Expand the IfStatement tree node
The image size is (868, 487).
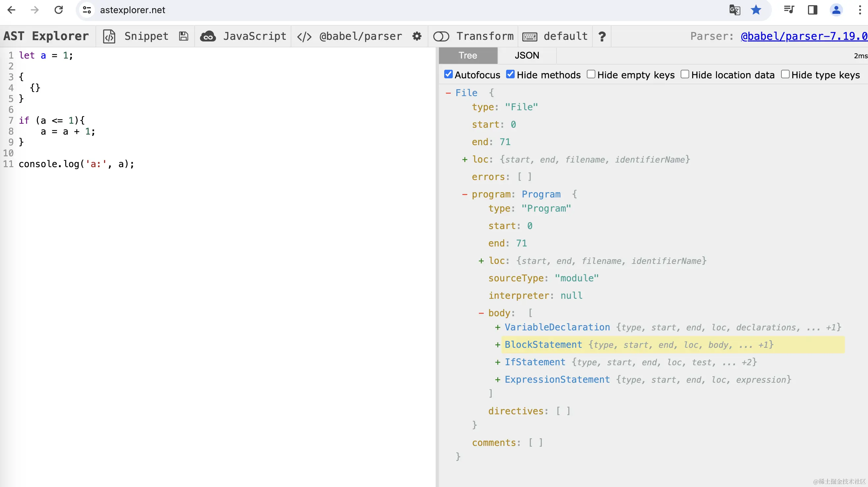[497, 362]
